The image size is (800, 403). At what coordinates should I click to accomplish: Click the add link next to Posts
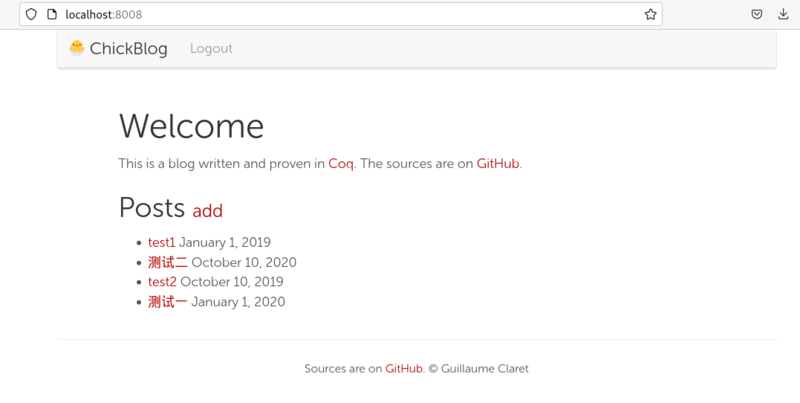(207, 211)
